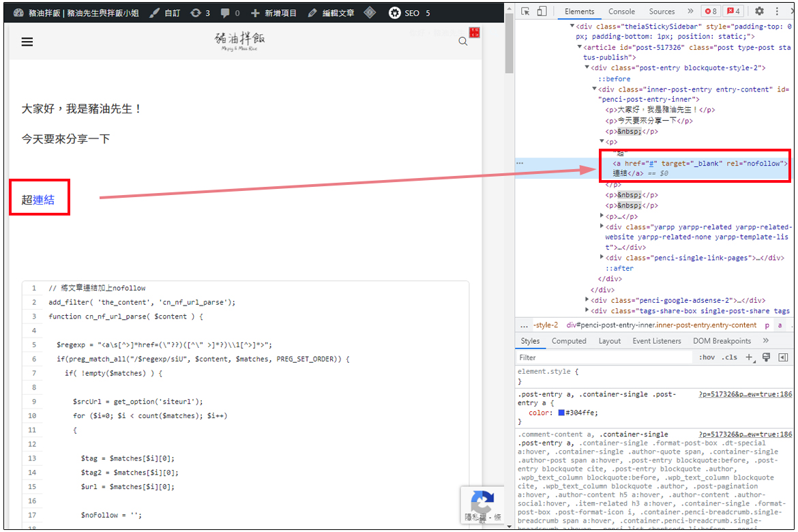Open the DOM Breakpoints tab
Screen dimensions: 798x532
coord(722,341)
